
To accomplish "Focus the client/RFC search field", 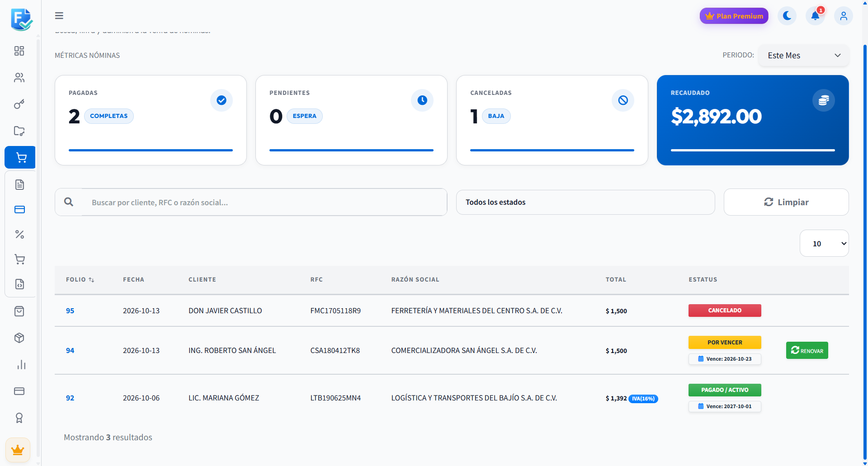I will (264, 202).
